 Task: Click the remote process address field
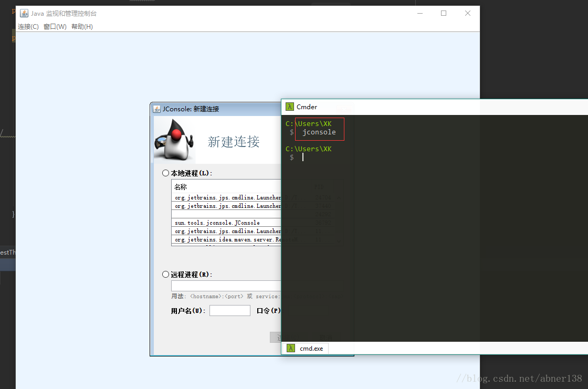pos(226,286)
